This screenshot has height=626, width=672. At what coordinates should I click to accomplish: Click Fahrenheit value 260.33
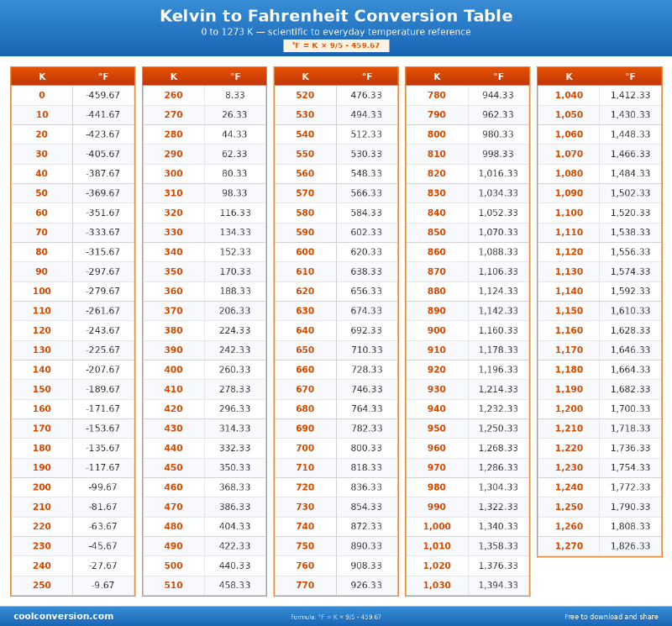tap(235, 370)
